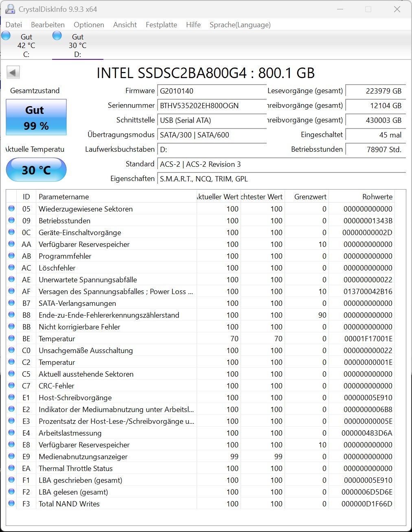Click status orb for Betriebsstunden row

pos(11,220)
